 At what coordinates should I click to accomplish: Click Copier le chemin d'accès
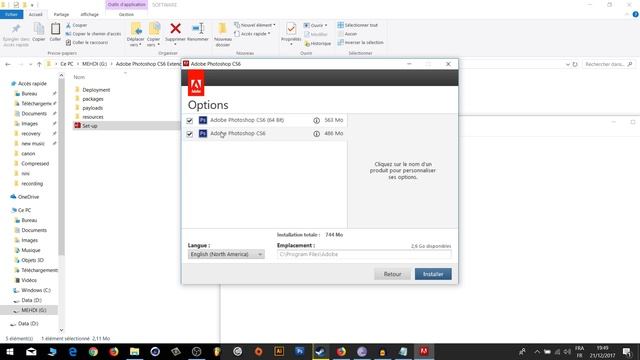pyautogui.click(x=93, y=34)
